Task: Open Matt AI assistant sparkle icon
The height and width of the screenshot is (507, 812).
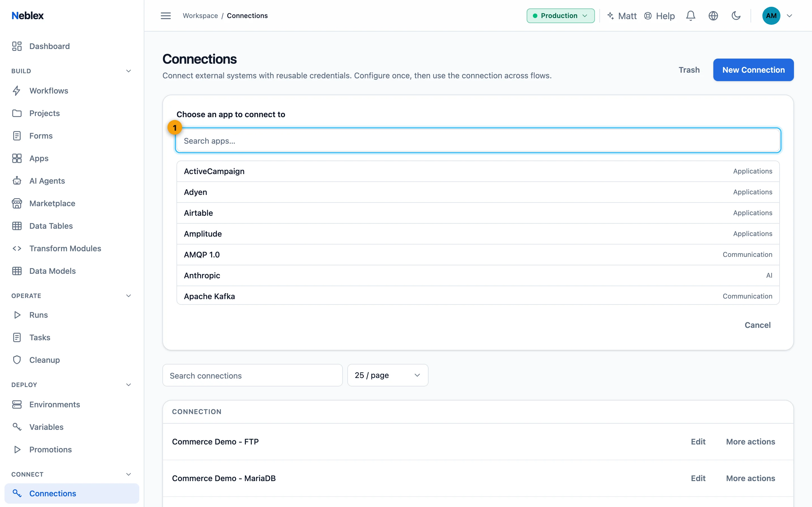Action: click(x=611, y=16)
